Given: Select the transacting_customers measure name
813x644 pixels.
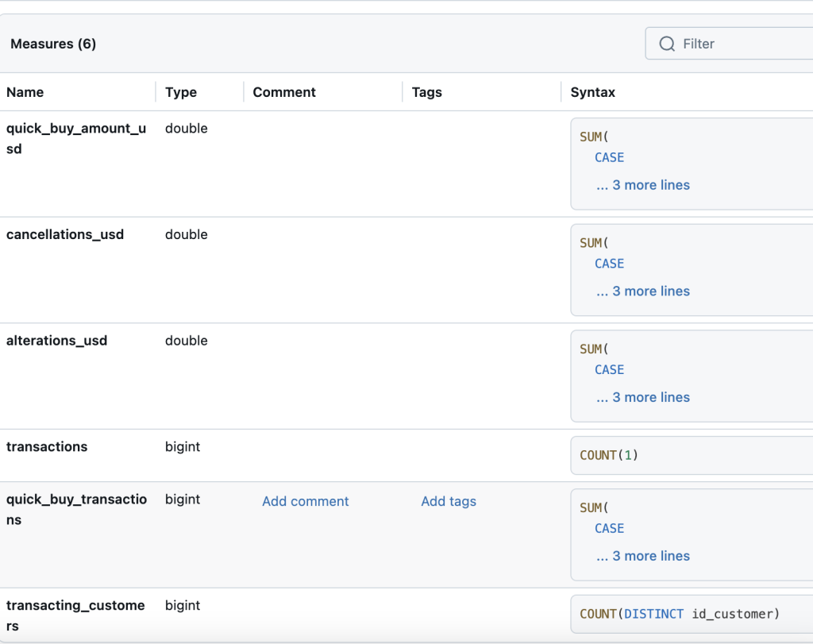Looking at the screenshot, I should [75, 615].
